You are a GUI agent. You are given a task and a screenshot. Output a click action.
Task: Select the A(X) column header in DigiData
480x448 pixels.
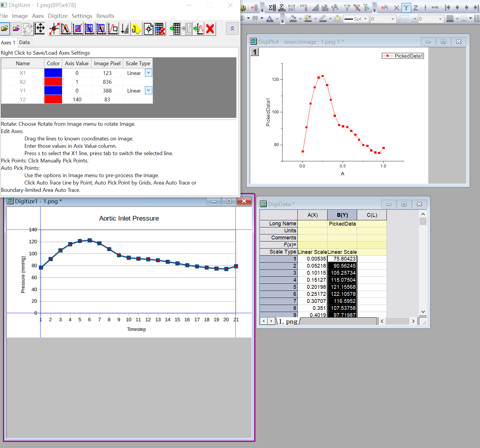click(x=312, y=215)
